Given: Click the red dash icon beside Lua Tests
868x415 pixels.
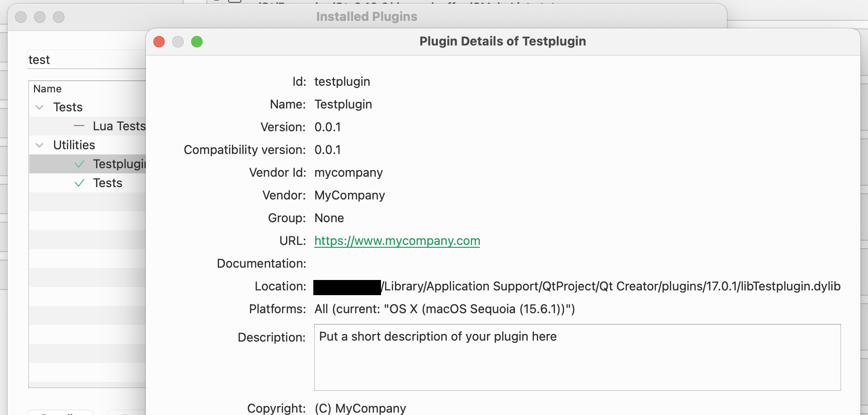Looking at the screenshot, I should pos(79,126).
